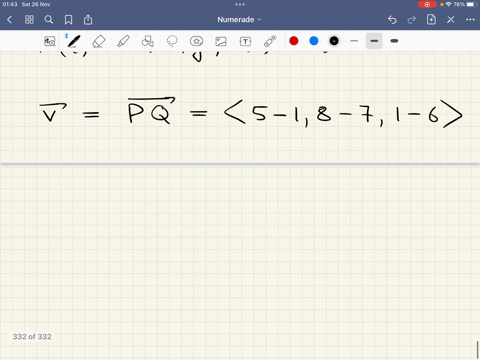The height and width of the screenshot is (360, 480).
Task: Select the zoom window tool
Action: click(50, 41)
